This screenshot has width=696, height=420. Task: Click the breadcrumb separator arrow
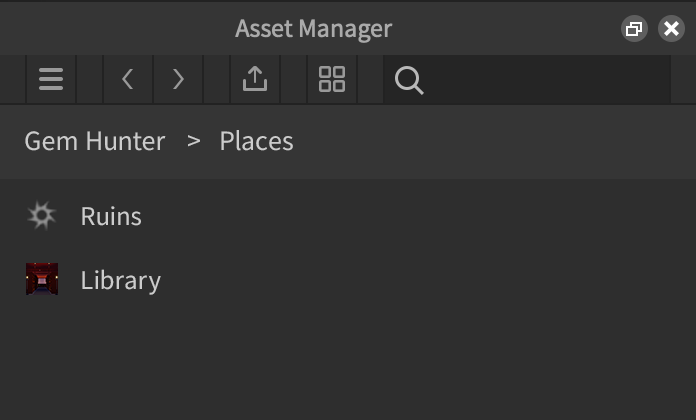pyautogui.click(x=194, y=141)
